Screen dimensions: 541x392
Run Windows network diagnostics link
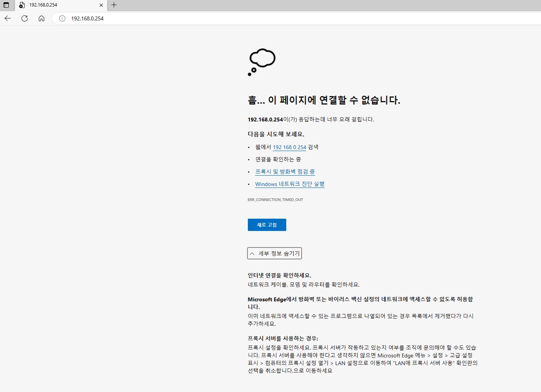pos(290,184)
